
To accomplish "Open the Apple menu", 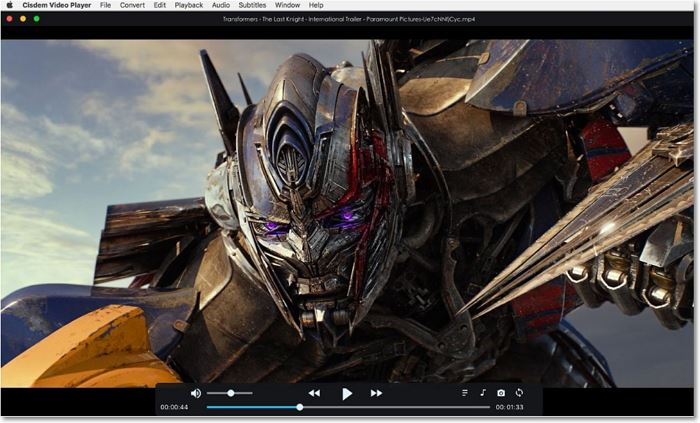I will [x=10, y=5].
